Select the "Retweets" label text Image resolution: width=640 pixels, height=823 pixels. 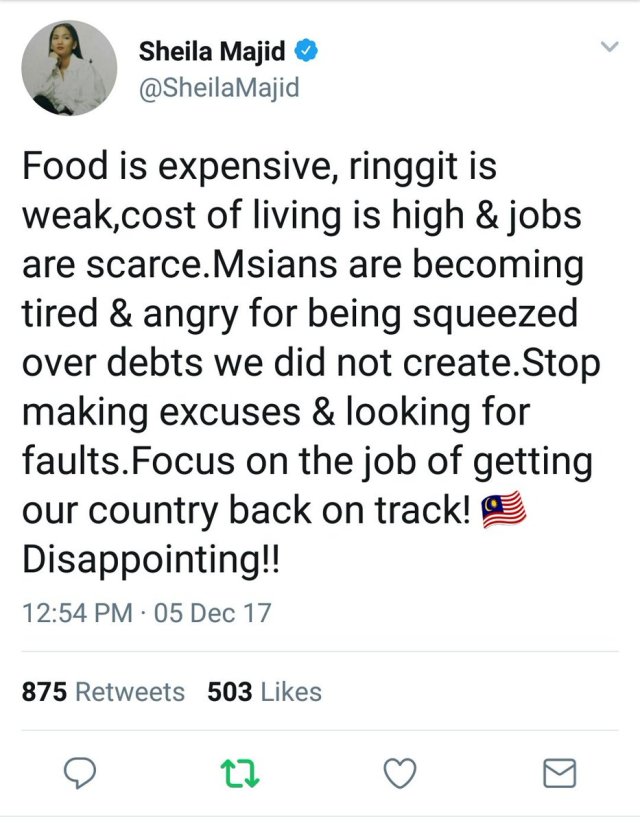[x=130, y=692]
